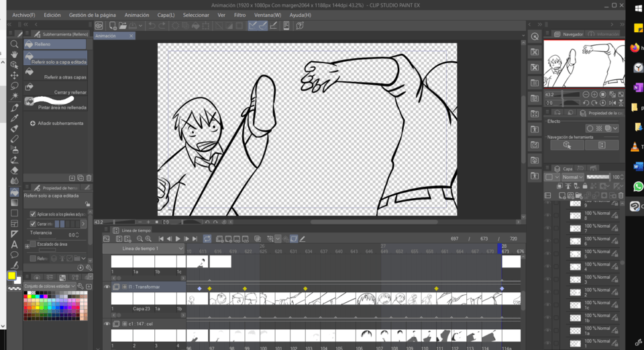Toggle the layer lock icon in Capa panel
644x350 pixels.
click(585, 186)
